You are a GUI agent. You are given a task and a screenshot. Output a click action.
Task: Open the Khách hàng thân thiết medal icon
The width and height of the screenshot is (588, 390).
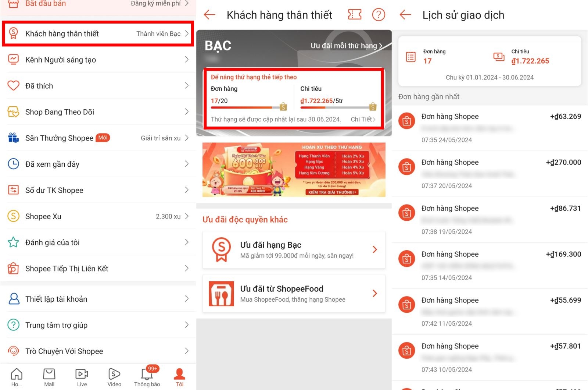coord(14,33)
